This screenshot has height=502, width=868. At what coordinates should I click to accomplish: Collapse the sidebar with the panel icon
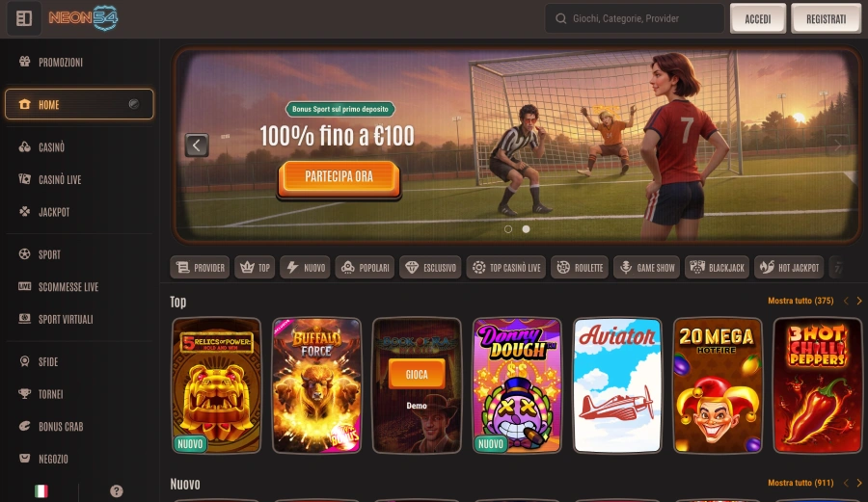tap(24, 18)
